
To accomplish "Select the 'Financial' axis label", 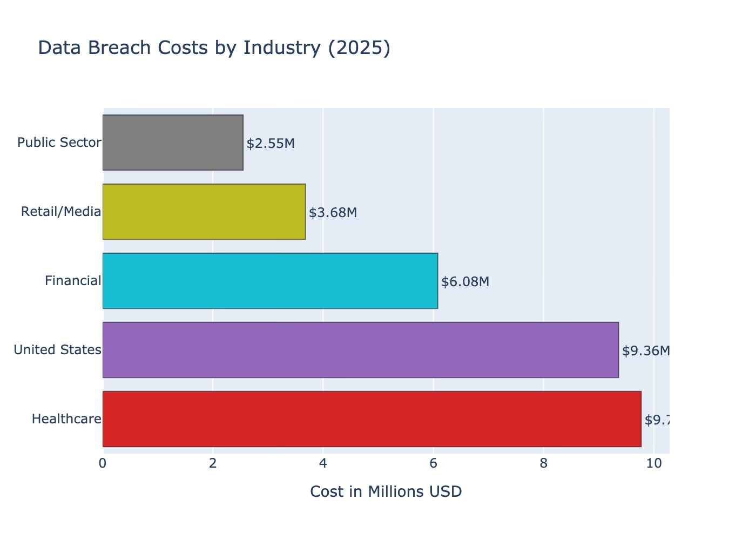I will [x=73, y=281].
